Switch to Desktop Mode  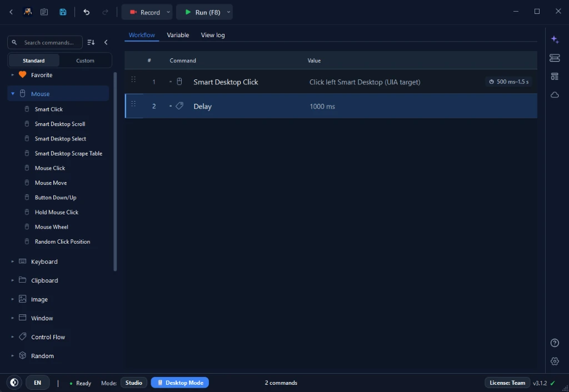point(180,383)
